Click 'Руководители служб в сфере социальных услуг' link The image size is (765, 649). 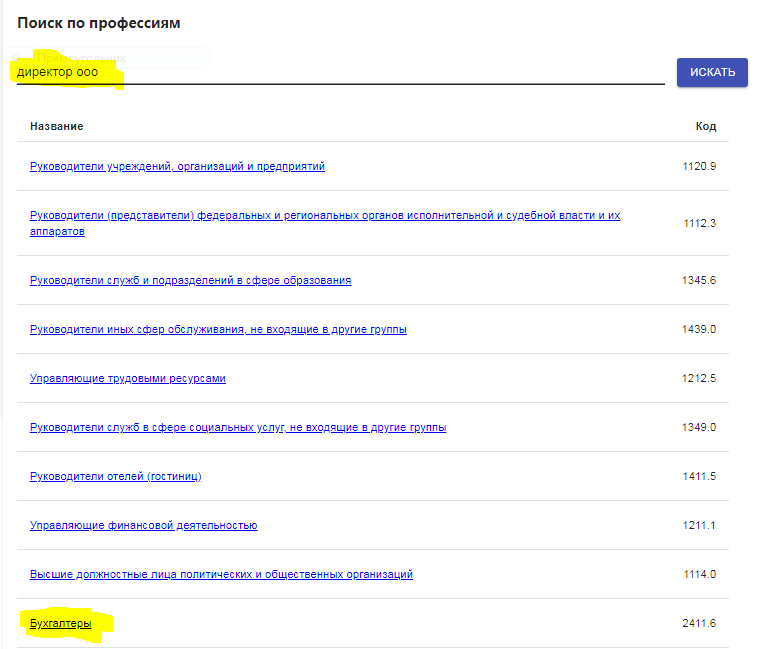point(238,427)
